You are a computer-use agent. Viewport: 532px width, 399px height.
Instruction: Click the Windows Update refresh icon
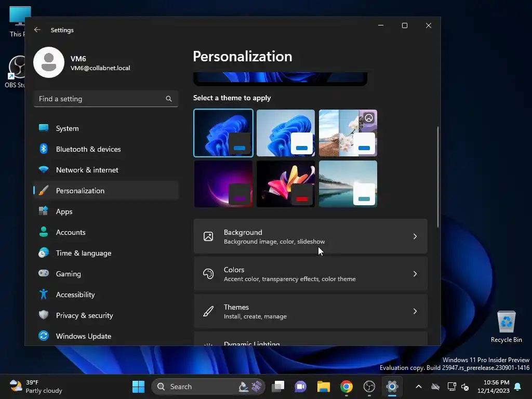(x=44, y=336)
